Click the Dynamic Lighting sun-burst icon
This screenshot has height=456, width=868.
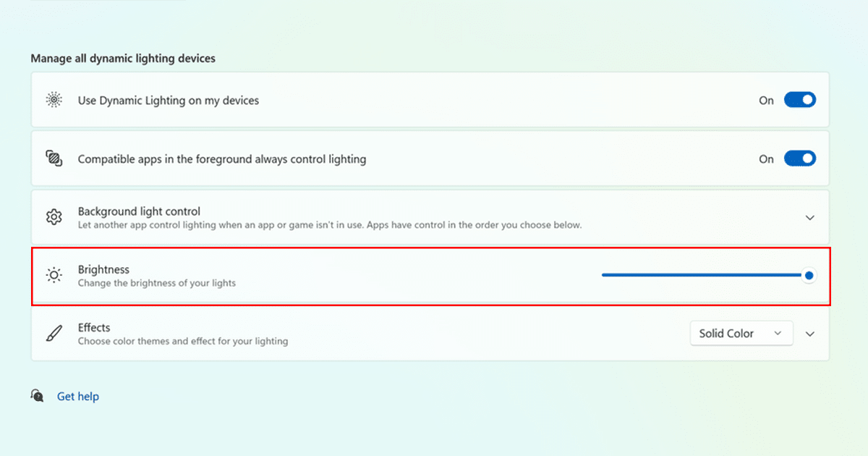(x=54, y=101)
